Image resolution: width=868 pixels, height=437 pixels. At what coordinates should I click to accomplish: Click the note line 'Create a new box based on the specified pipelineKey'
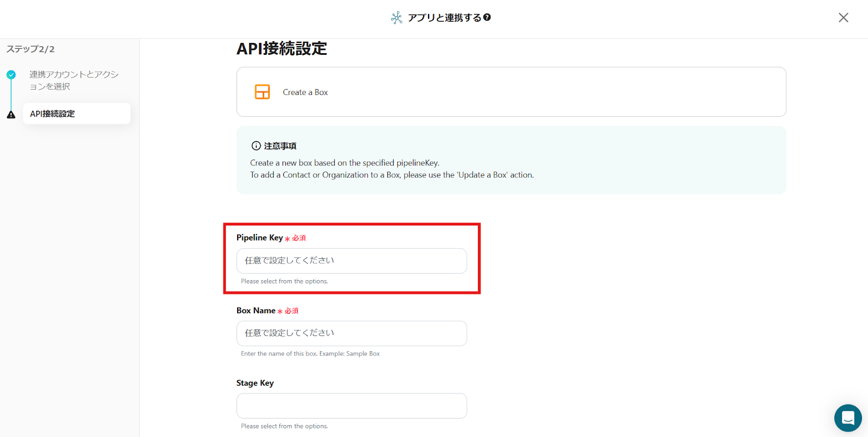[x=345, y=163]
